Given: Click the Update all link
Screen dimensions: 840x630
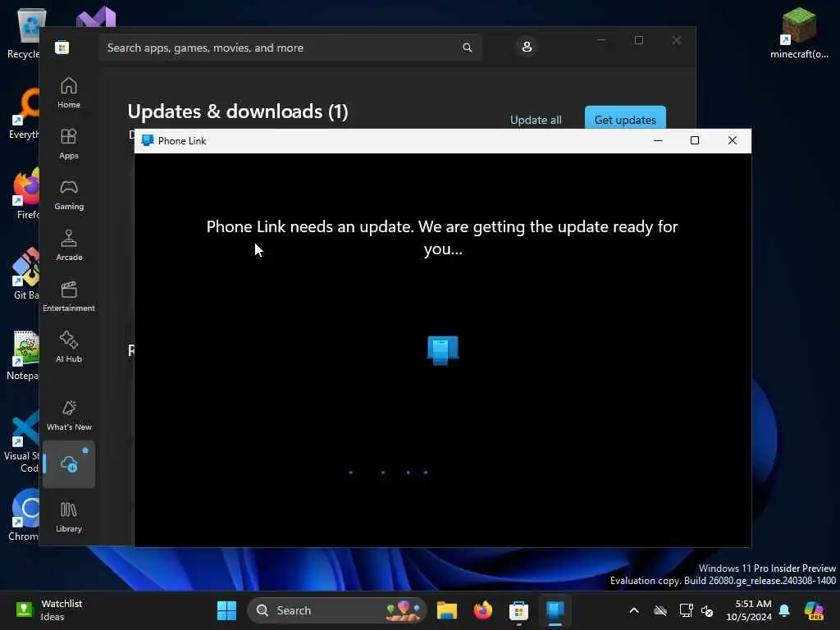Looking at the screenshot, I should click(536, 120).
